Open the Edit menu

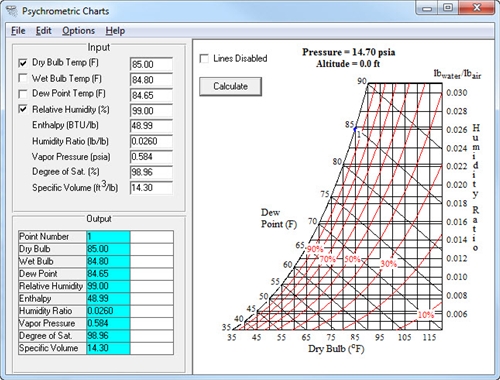coord(44,31)
